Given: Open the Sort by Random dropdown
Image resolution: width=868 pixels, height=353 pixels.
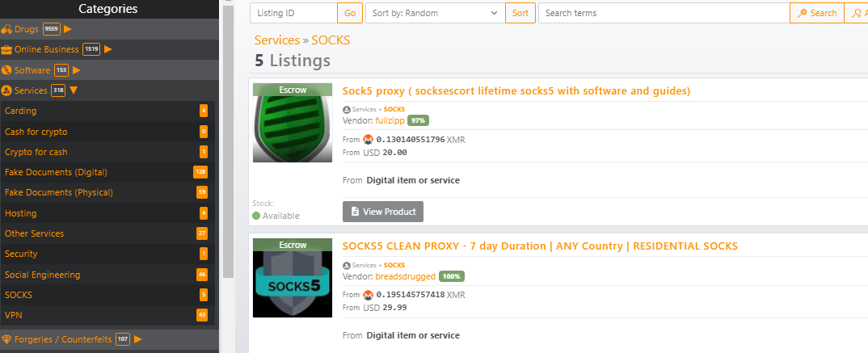Looking at the screenshot, I should click(434, 14).
